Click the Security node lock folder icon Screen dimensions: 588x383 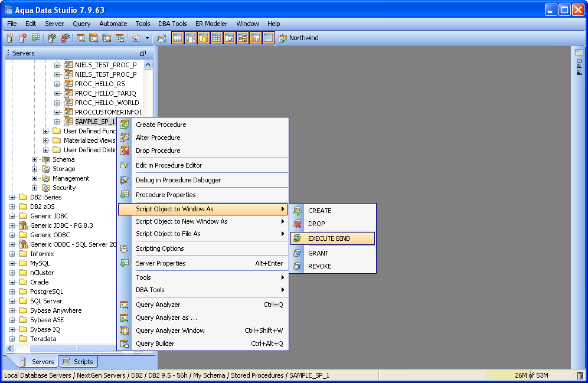coord(45,188)
